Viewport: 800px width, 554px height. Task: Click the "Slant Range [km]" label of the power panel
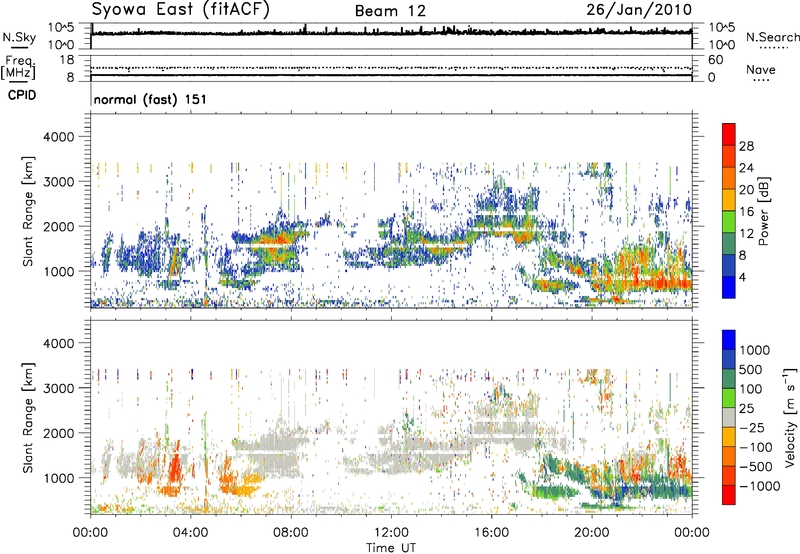coord(28,211)
